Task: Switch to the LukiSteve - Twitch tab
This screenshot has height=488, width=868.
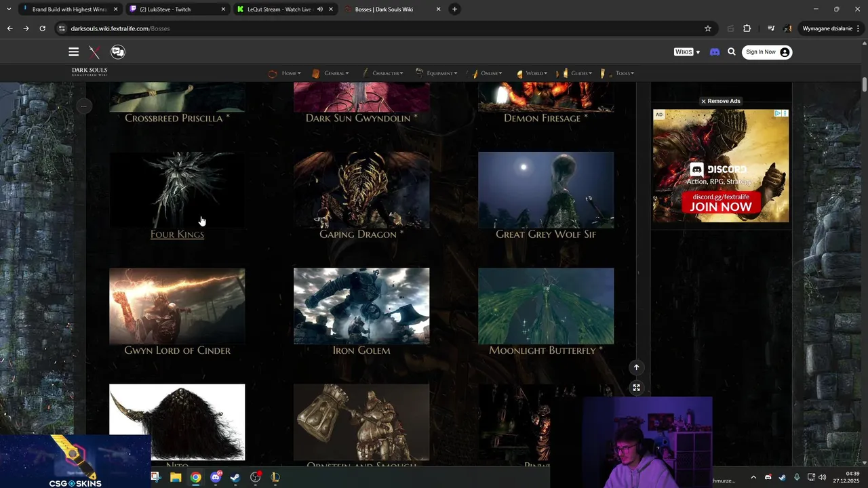Action: pos(178,9)
